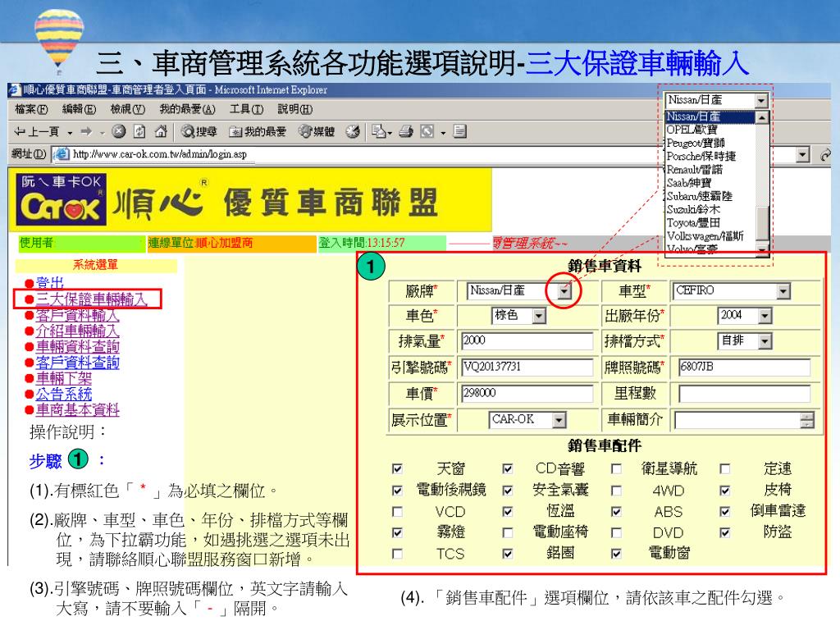Open 客戶資料輸入 link

coord(77,315)
